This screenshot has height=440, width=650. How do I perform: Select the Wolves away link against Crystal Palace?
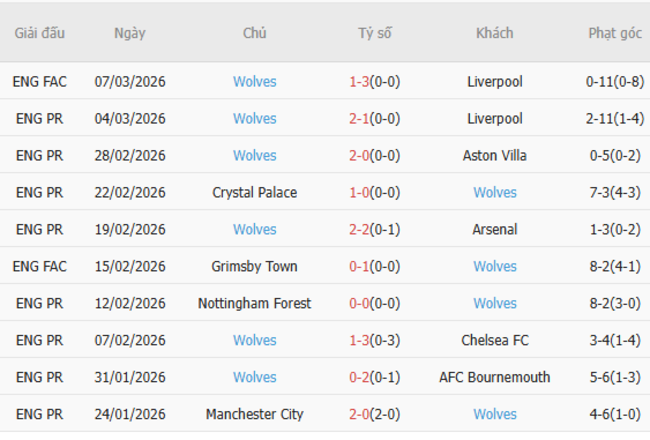495,193
